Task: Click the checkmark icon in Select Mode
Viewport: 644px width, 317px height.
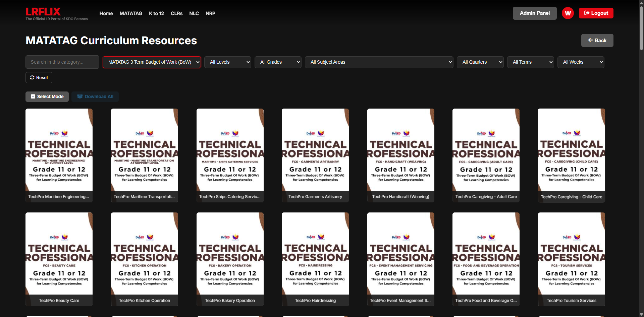Action: coord(33,97)
